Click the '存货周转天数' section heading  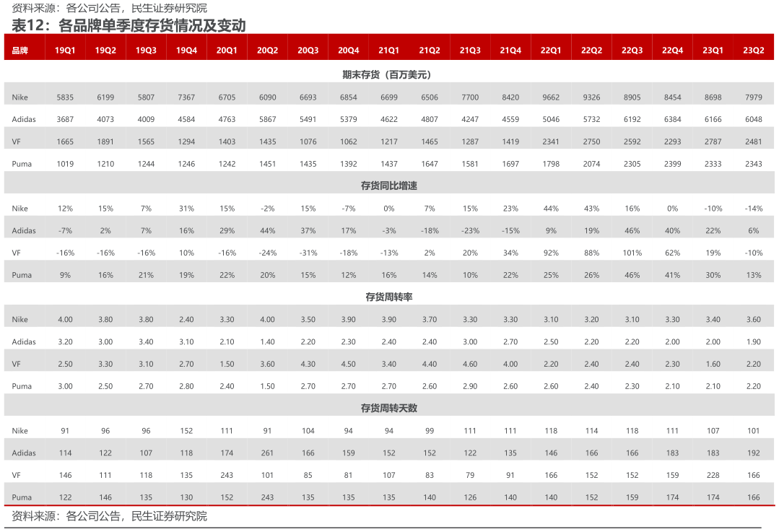tap(388, 409)
